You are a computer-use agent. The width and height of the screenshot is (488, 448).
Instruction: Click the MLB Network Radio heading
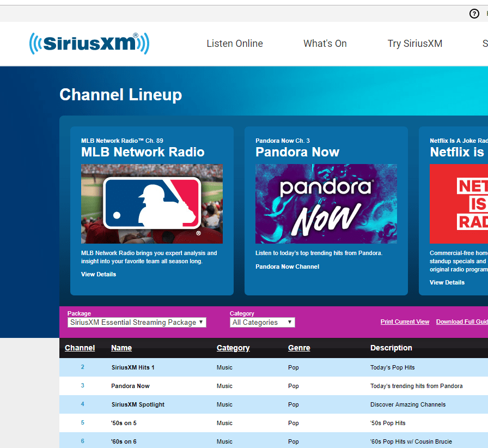[143, 152]
